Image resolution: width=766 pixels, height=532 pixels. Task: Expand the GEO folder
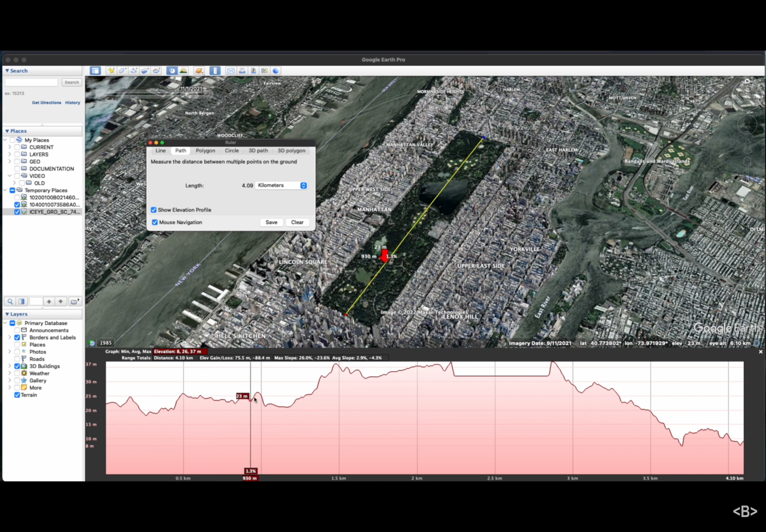coord(10,162)
